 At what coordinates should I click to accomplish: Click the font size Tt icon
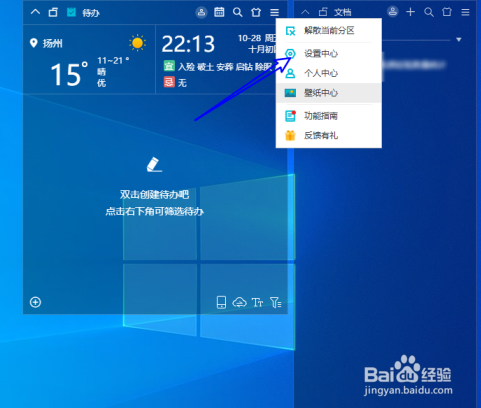(x=257, y=302)
